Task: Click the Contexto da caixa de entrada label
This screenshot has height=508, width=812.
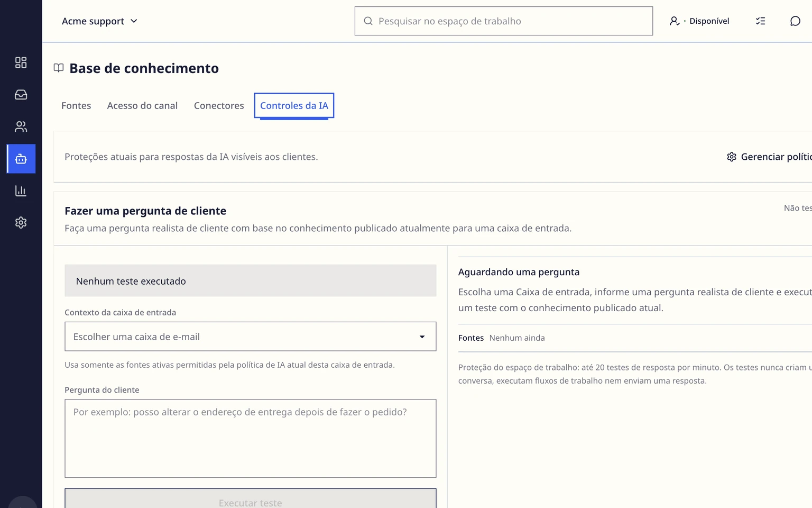Action: 120,312
